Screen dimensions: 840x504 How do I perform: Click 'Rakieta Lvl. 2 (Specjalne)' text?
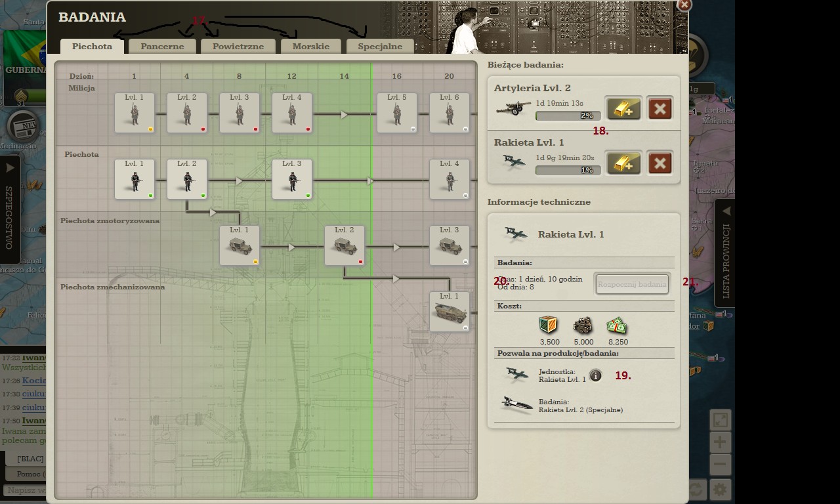(580, 409)
